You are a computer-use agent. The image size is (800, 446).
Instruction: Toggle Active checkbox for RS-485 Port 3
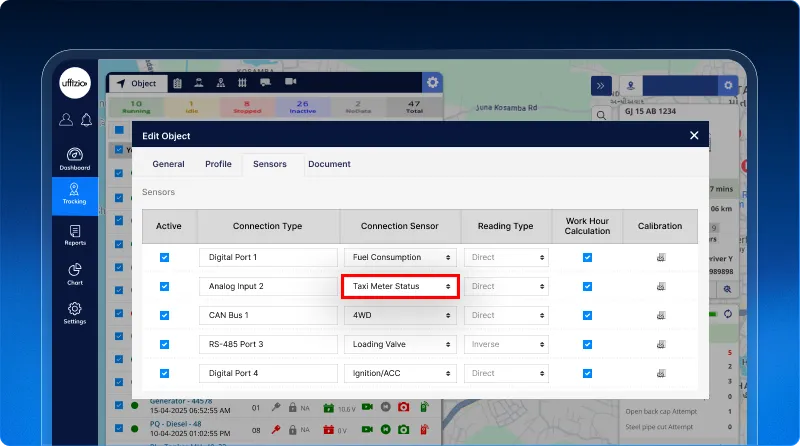coord(164,344)
